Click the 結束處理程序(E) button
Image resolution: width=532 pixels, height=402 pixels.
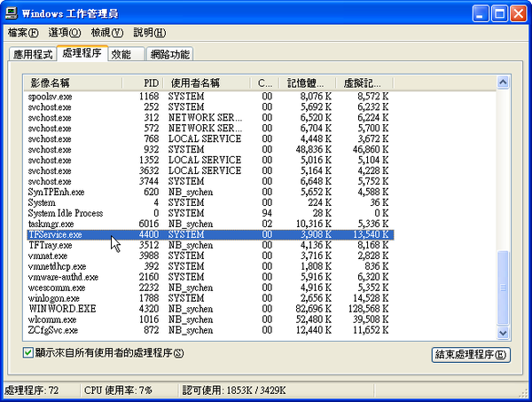tap(471, 354)
